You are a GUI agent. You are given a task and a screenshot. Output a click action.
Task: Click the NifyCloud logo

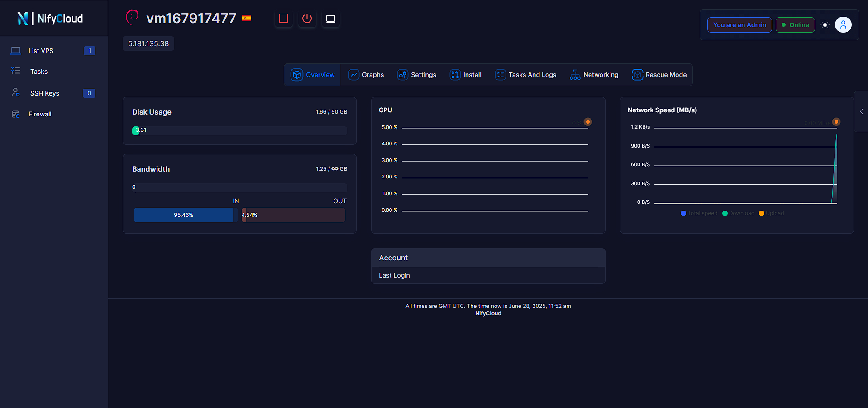[x=50, y=19]
